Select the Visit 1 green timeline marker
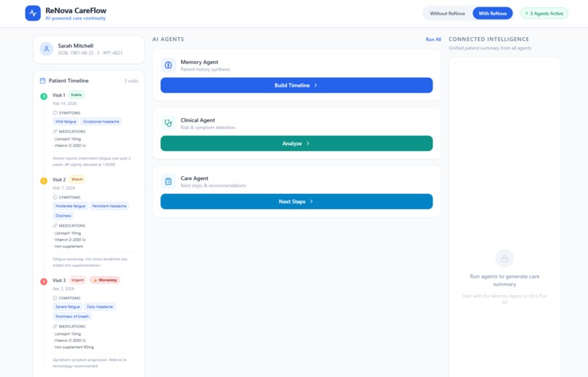Viewport: 588px width, 377px height. tap(44, 96)
